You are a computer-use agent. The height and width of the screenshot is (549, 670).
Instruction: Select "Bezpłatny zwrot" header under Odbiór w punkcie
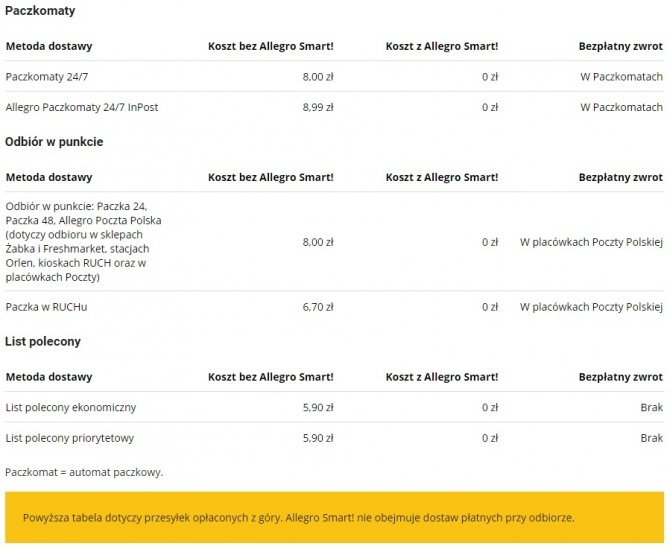621,177
